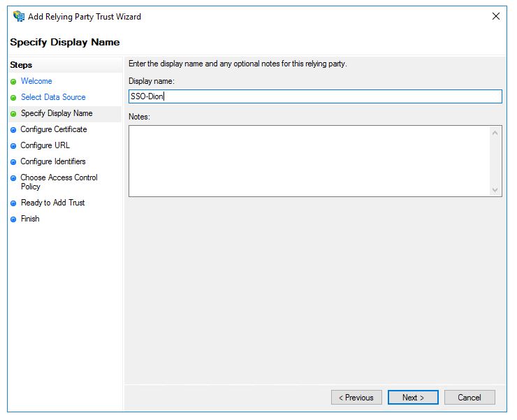Proceed with the Next button
The image size is (517, 420).
point(413,398)
